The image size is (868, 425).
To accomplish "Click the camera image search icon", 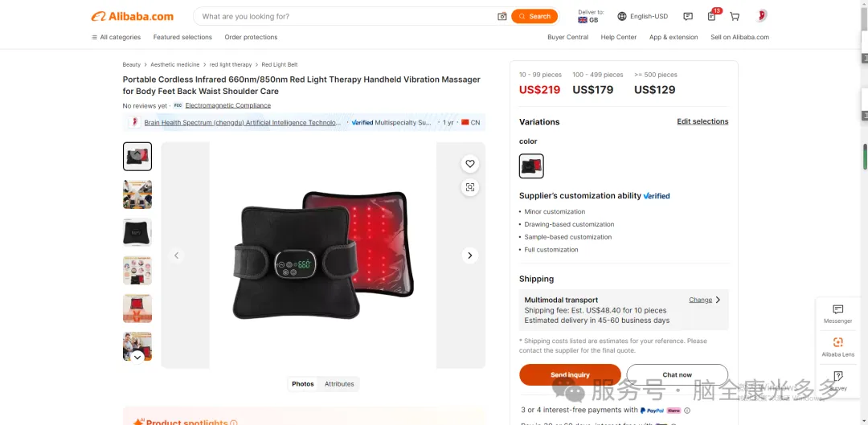I will pyautogui.click(x=502, y=17).
